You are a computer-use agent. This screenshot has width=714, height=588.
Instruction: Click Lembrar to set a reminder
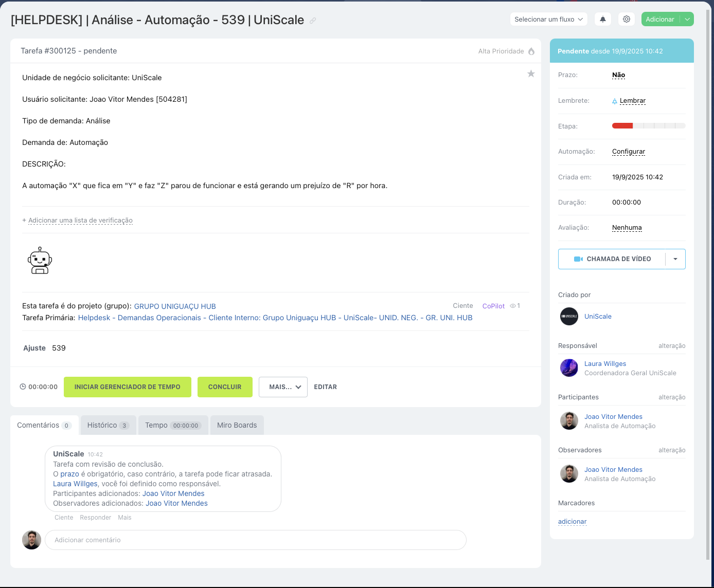click(x=632, y=101)
